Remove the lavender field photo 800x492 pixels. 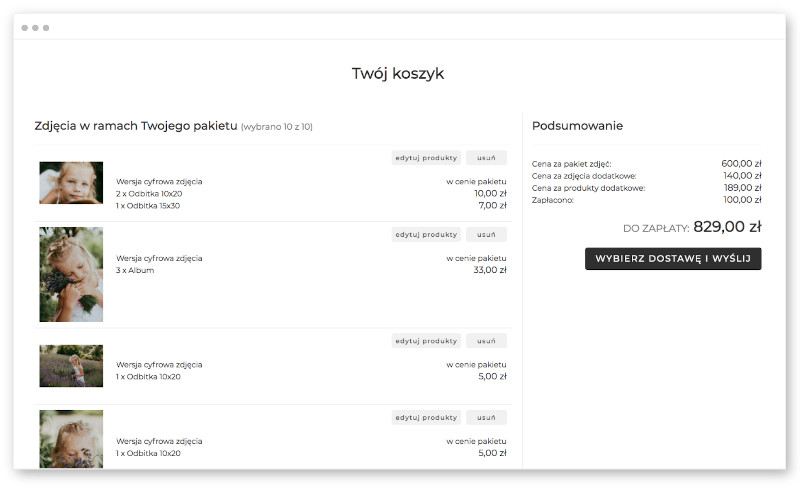coord(486,340)
